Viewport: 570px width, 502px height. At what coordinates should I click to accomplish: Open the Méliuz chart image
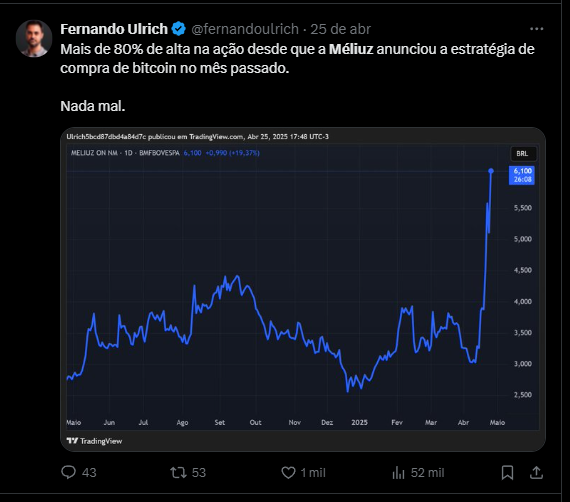coord(303,289)
